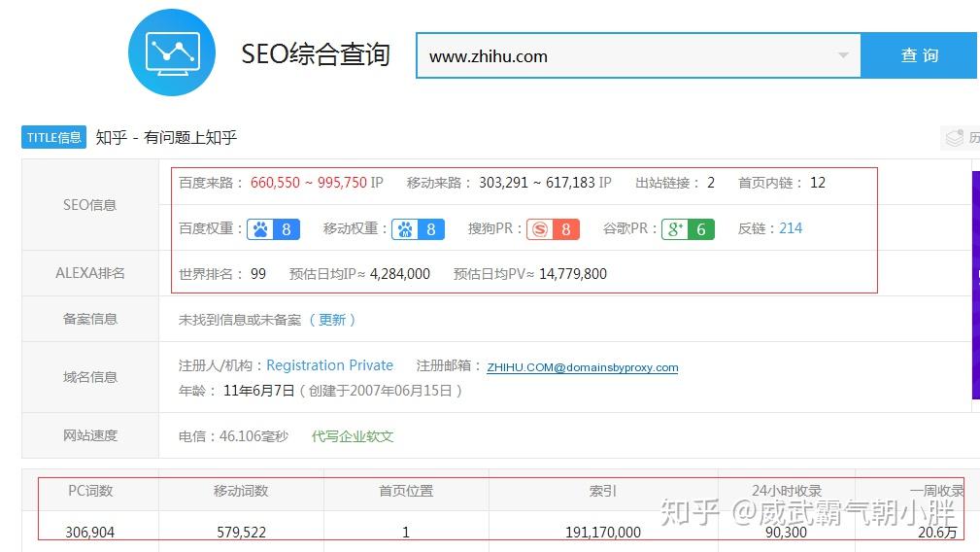
Task: Click the Sogou PR badge icon
Action: click(553, 229)
